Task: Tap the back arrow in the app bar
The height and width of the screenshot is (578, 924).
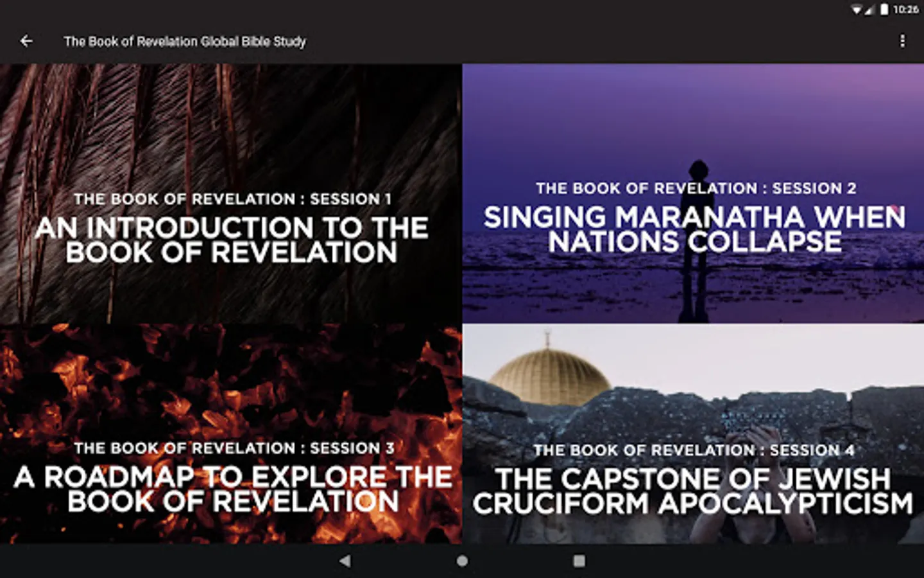Action: 26,41
